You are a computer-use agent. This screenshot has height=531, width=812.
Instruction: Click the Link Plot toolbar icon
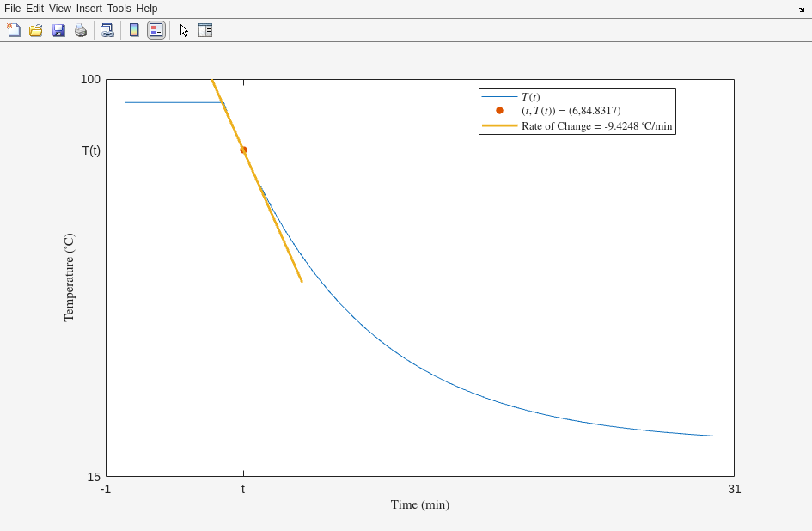click(107, 30)
